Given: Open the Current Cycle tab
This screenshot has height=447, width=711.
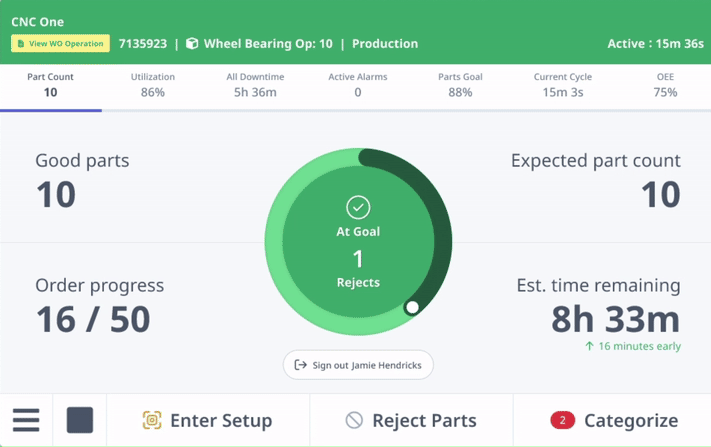Looking at the screenshot, I should click(x=563, y=85).
